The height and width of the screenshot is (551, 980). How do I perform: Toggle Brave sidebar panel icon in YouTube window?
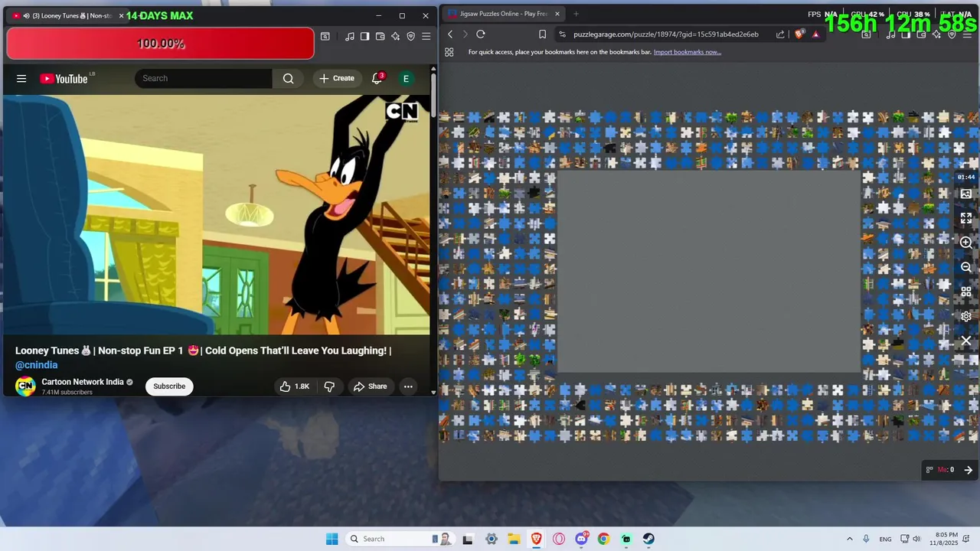[x=365, y=36]
